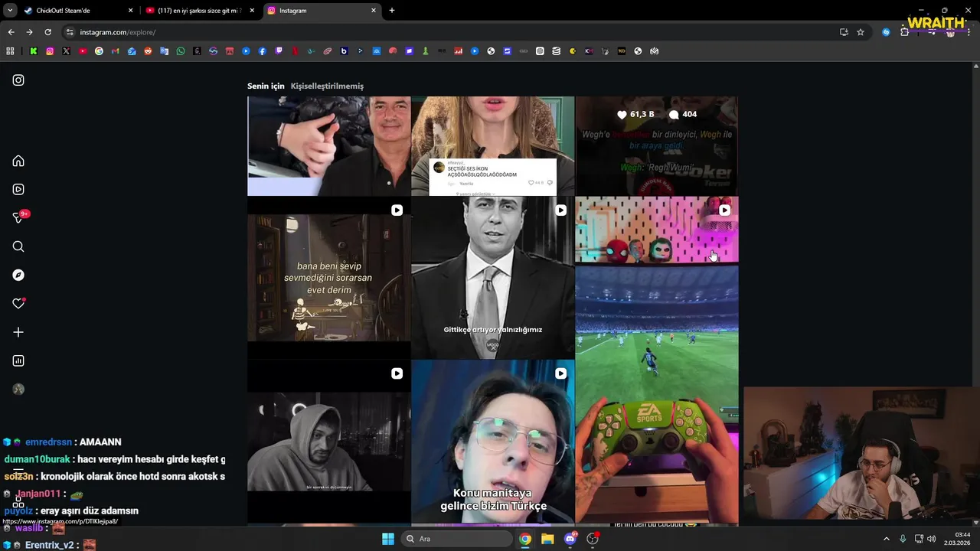This screenshot has width=980, height=551.
Task: Switch to the Senin için tab
Action: pyautogui.click(x=266, y=86)
